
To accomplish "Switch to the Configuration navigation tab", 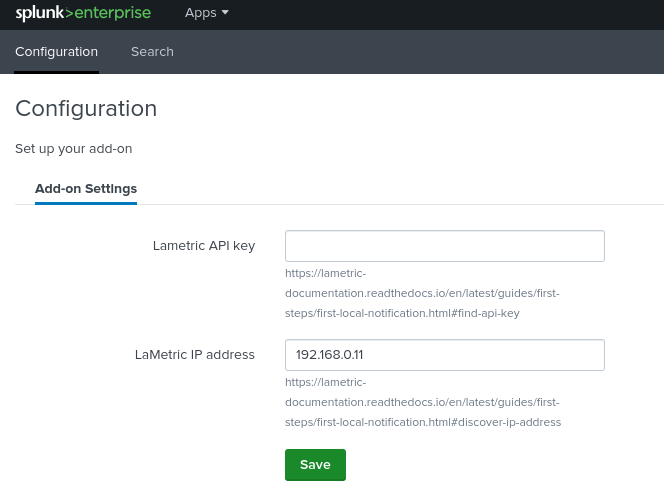I will click(56, 52).
